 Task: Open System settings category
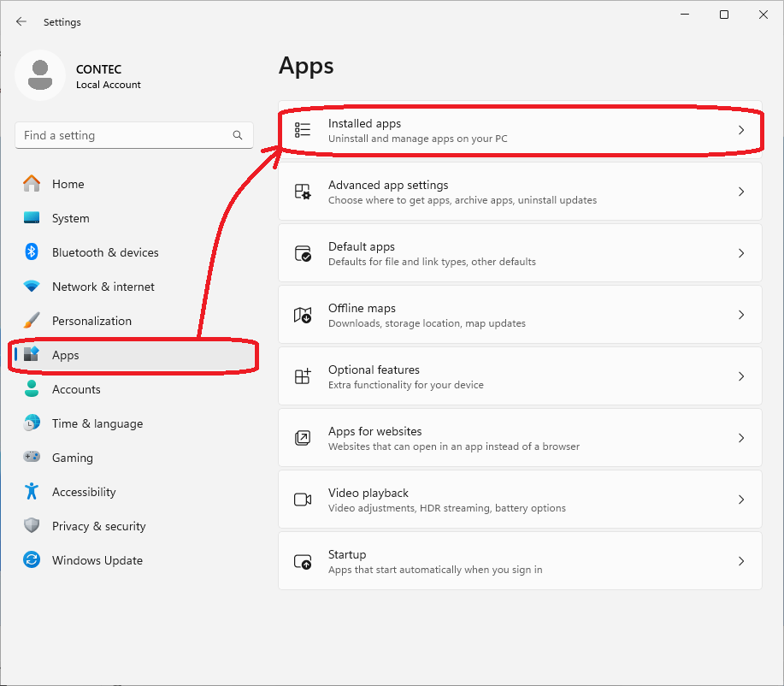tap(70, 218)
